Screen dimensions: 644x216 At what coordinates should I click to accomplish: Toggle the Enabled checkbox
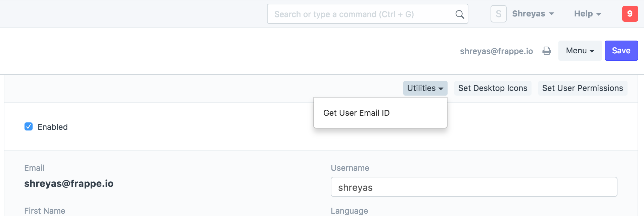[29, 126]
